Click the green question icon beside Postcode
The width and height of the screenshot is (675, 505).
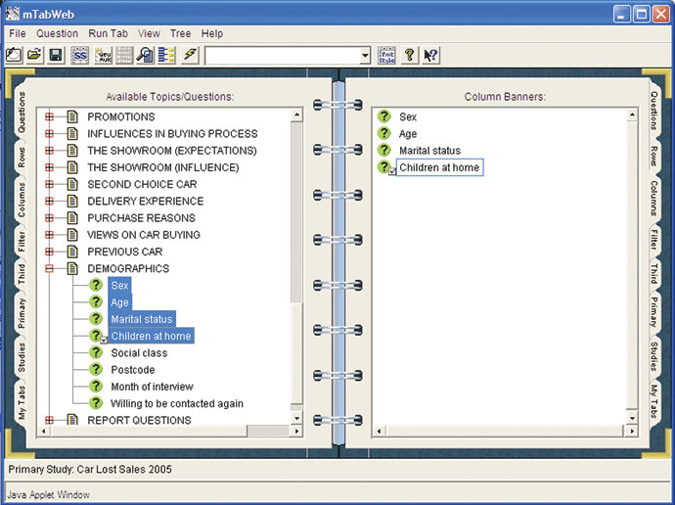96,369
